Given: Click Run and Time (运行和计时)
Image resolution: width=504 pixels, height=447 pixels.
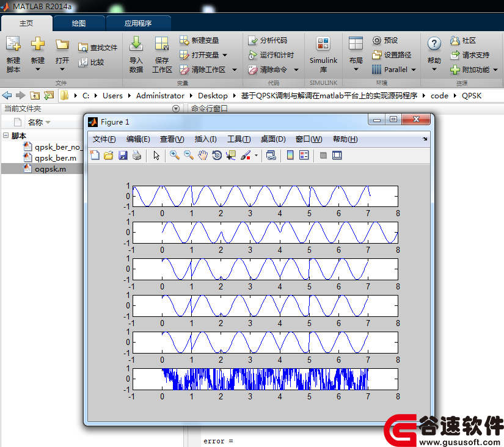Looking at the screenshot, I should pyautogui.click(x=271, y=55).
